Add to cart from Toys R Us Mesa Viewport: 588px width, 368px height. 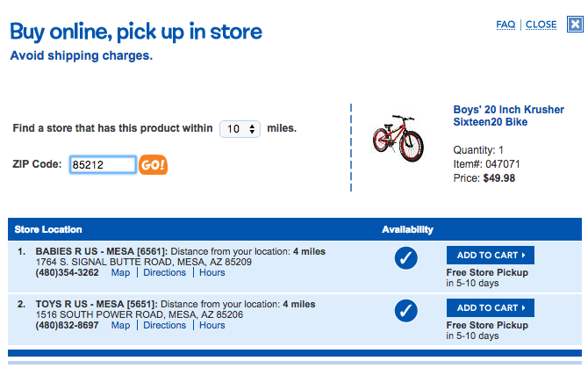[491, 308]
